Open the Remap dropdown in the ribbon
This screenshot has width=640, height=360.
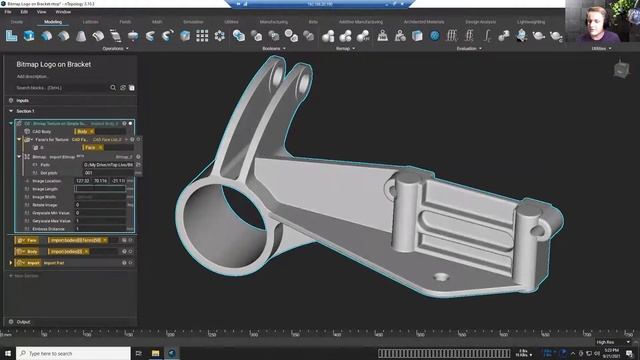(x=345, y=49)
